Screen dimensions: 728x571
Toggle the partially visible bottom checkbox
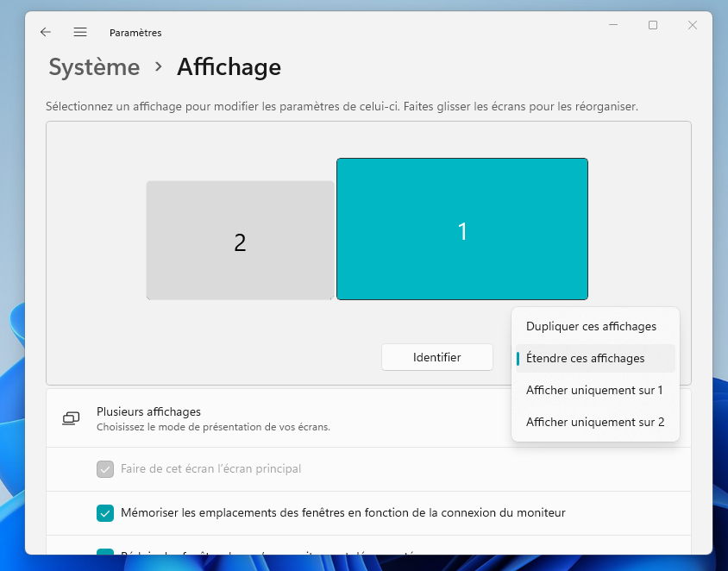(105, 551)
